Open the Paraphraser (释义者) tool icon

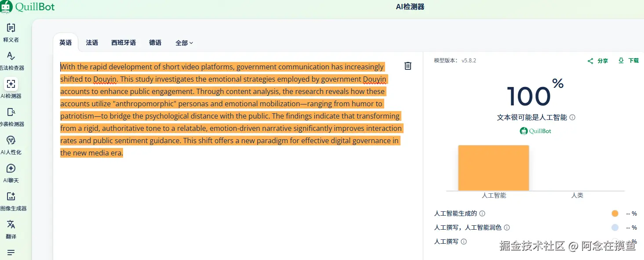point(11,28)
